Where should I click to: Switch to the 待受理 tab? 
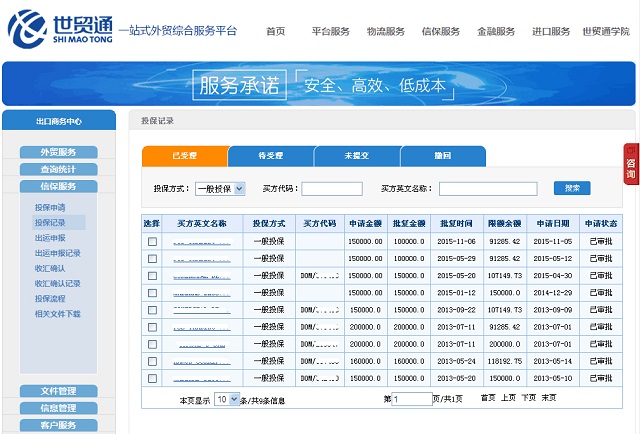click(270, 156)
